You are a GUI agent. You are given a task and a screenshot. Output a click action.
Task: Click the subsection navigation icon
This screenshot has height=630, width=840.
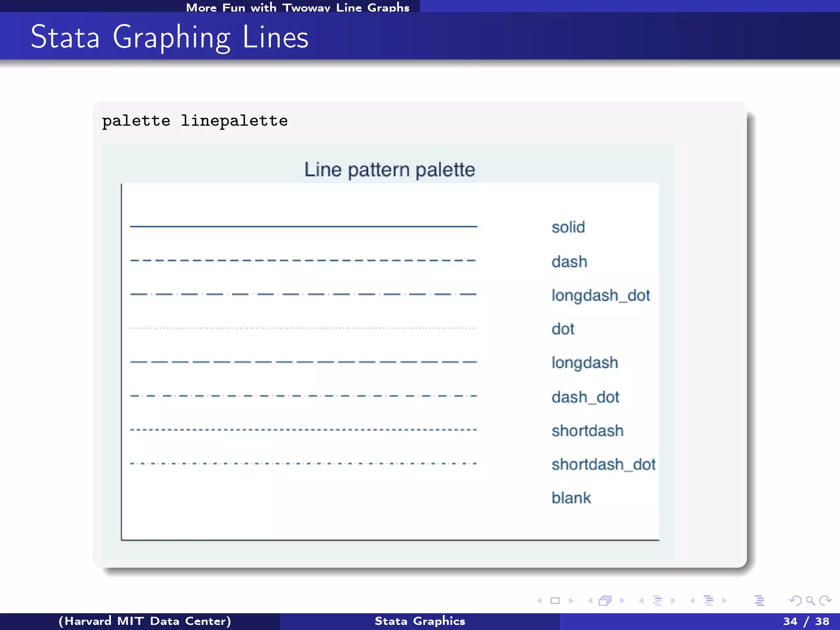pyautogui.click(x=657, y=601)
